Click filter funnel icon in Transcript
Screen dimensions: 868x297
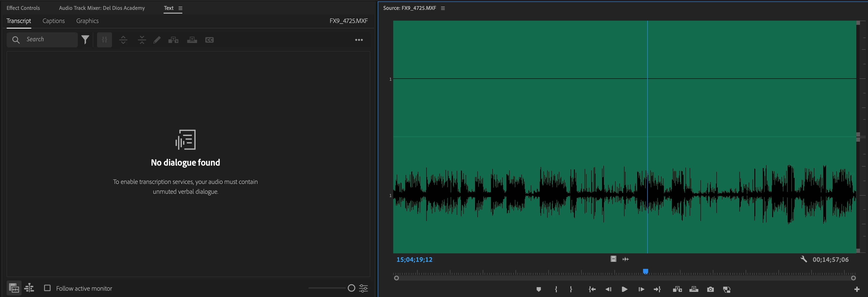85,40
